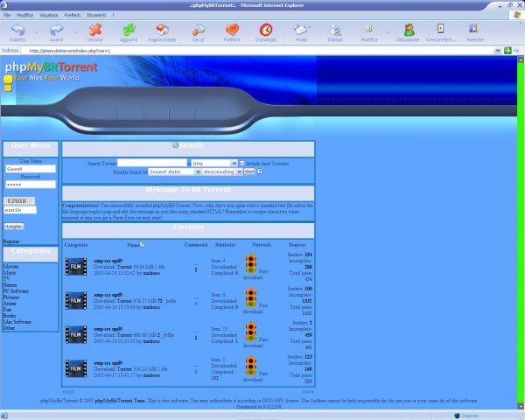
Task: Click the Register link
Action: point(10,241)
